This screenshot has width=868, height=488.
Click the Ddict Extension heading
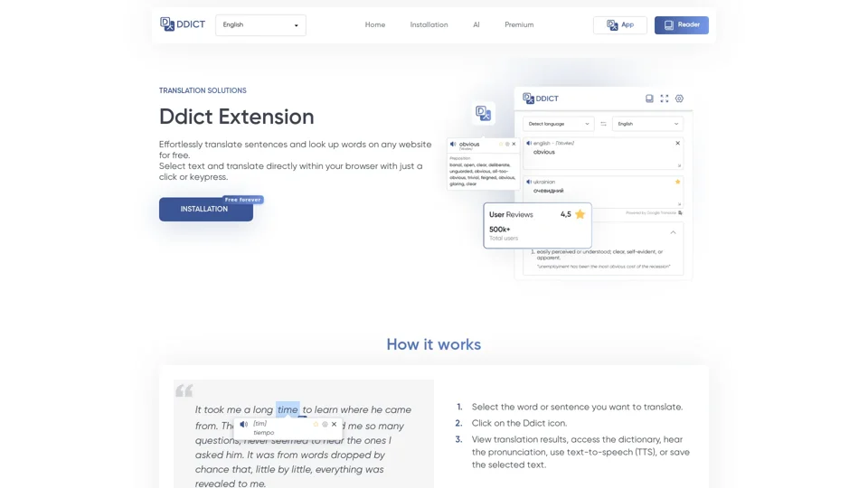236,117
